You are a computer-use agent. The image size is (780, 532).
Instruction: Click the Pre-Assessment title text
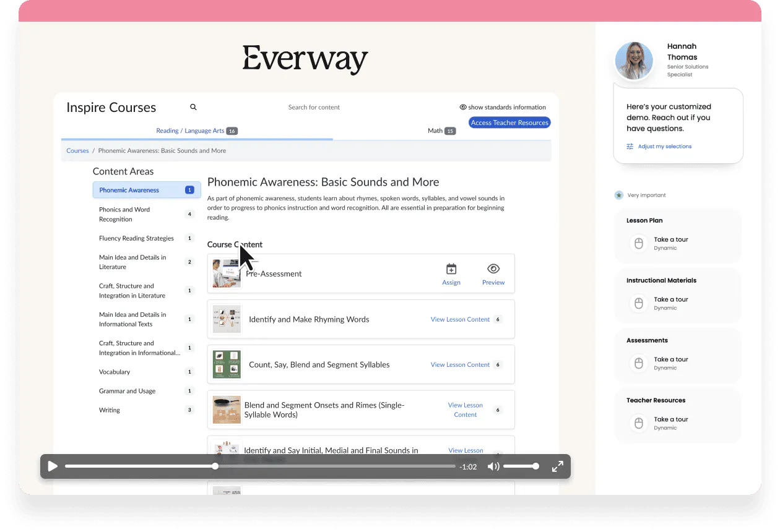(274, 273)
